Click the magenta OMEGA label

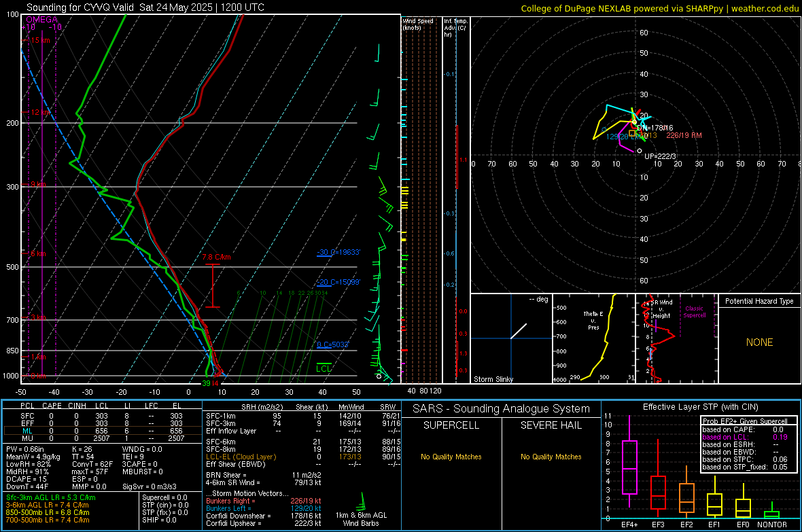(42, 20)
